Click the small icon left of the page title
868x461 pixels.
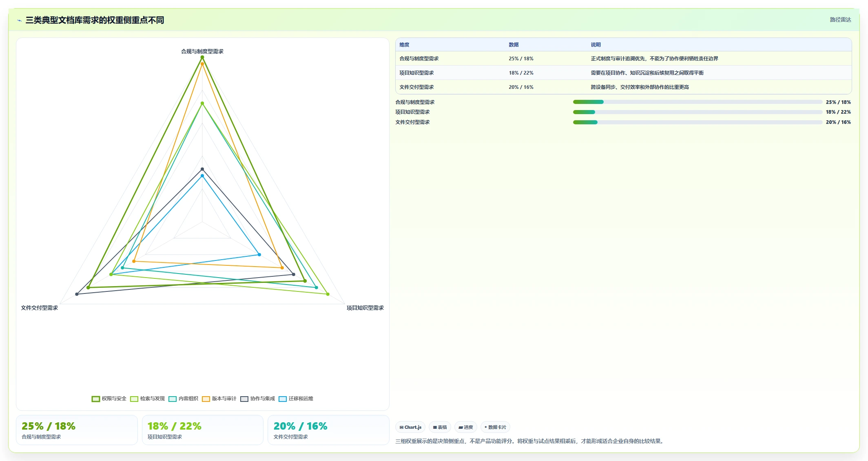point(19,20)
